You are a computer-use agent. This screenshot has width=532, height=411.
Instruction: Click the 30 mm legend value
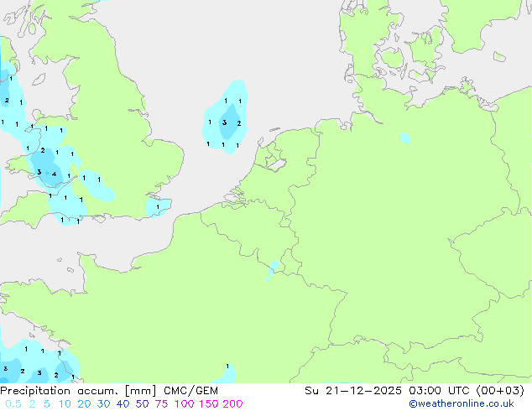(x=103, y=404)
